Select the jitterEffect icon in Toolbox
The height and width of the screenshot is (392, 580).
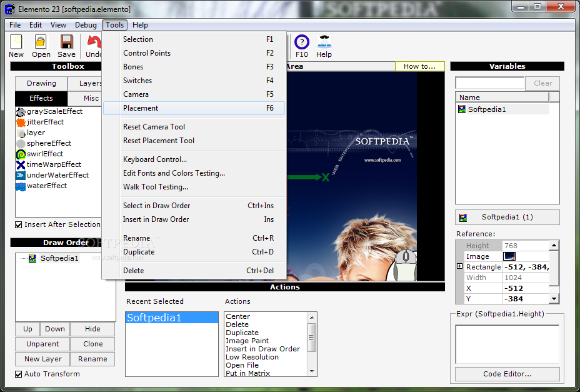pyautogui.click(x=21, y=122)
